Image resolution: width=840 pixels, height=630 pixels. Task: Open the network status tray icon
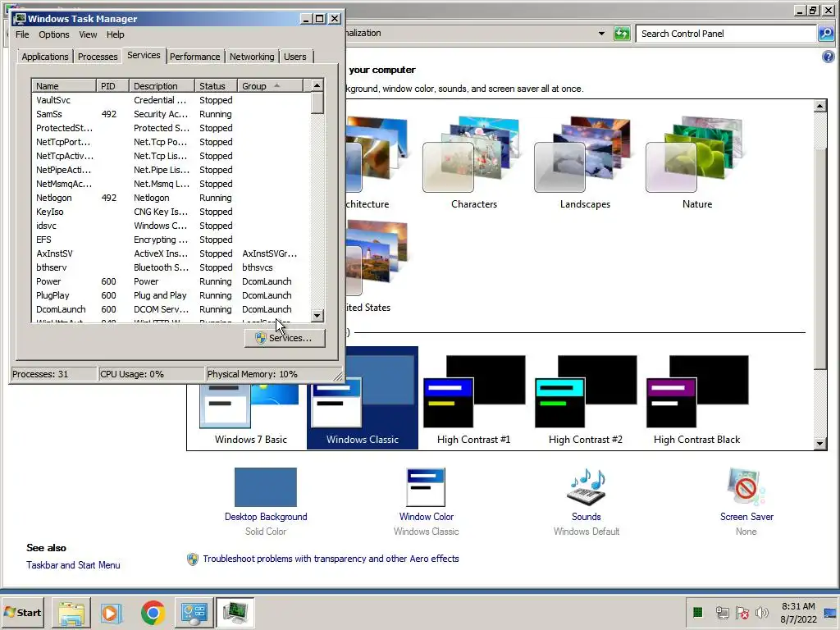click(x=722, y=612)
